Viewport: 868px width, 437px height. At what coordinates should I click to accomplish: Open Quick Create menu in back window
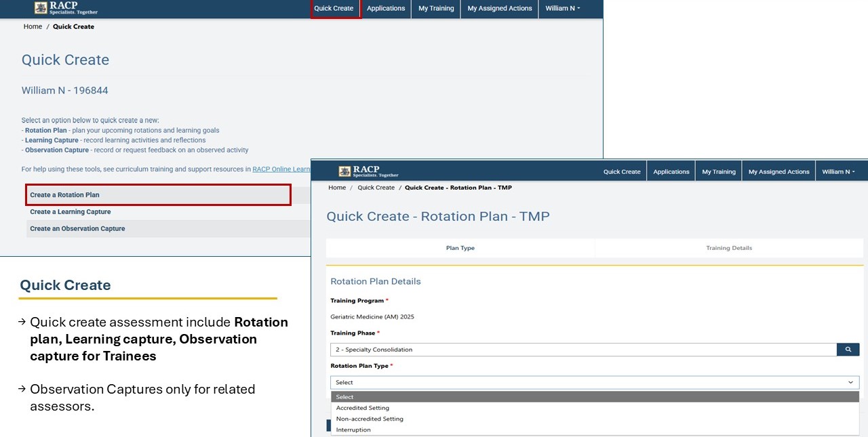tap(334, 8)
